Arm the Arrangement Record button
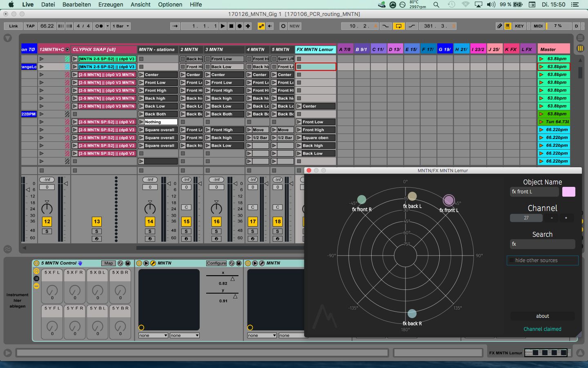 coord(240,26)
